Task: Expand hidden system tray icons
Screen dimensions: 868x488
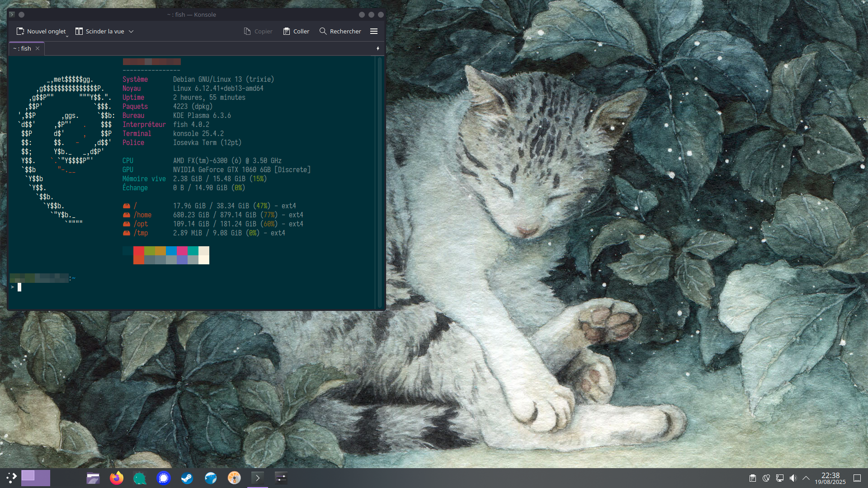Action: coord(806,478)
